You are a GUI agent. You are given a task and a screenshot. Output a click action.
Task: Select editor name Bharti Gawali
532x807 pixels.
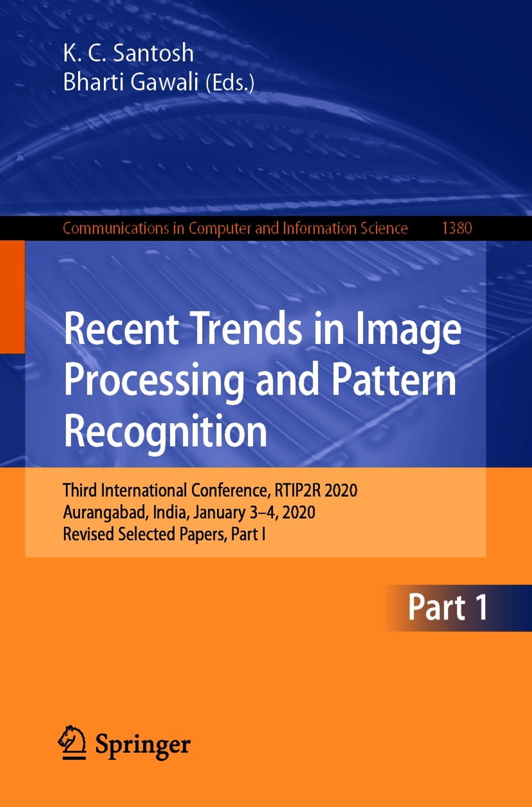[x=130, y=82]
